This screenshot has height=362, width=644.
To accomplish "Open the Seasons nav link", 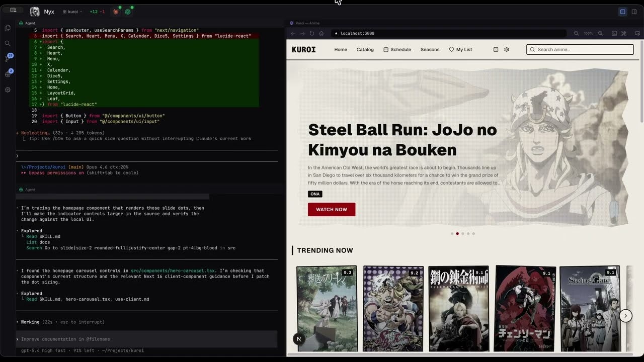I will (430, 49).
